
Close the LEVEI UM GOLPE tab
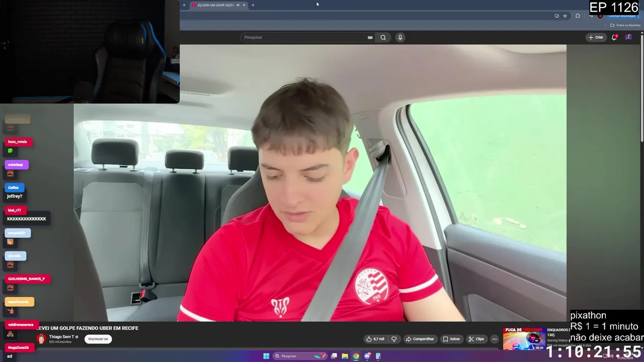click(x=244, y=5)
